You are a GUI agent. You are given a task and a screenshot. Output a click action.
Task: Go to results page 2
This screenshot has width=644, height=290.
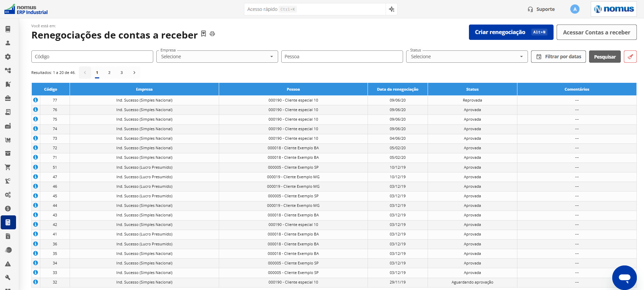coord(109,73)
